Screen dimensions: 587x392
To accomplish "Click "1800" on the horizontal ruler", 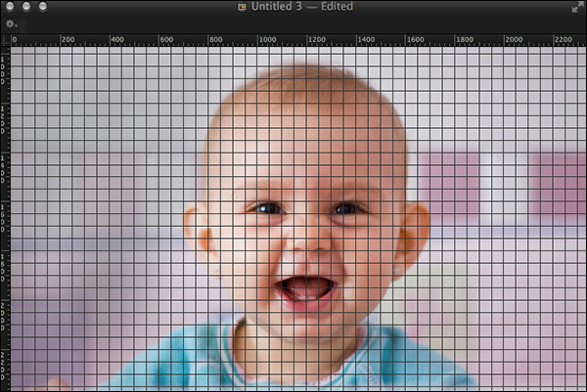I will tap(465, 40).
